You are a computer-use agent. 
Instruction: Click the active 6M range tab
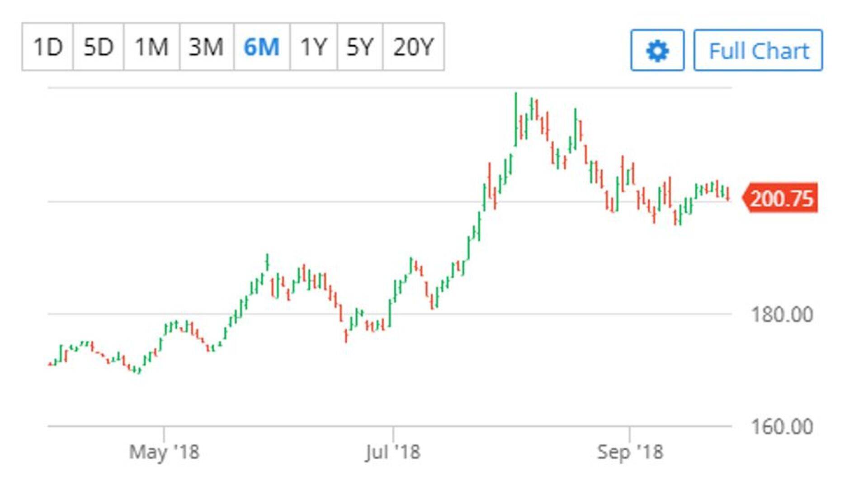pos(262,47)
